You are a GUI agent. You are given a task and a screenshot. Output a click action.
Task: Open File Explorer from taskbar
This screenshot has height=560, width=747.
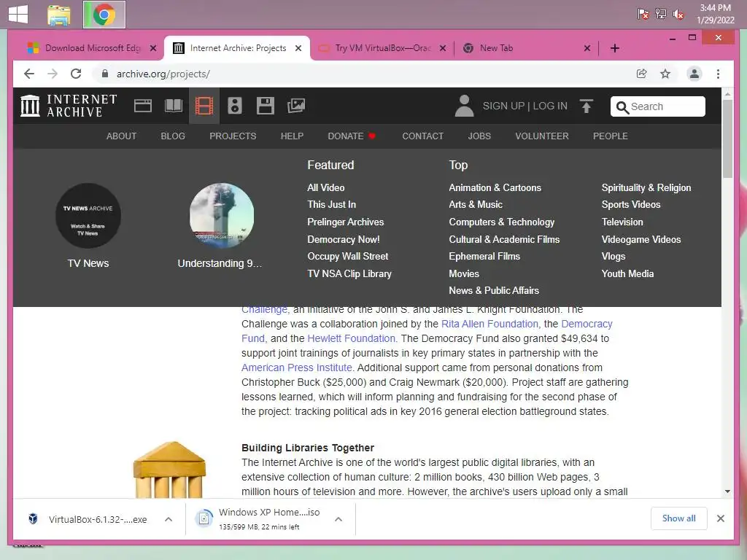coord(59,15)
